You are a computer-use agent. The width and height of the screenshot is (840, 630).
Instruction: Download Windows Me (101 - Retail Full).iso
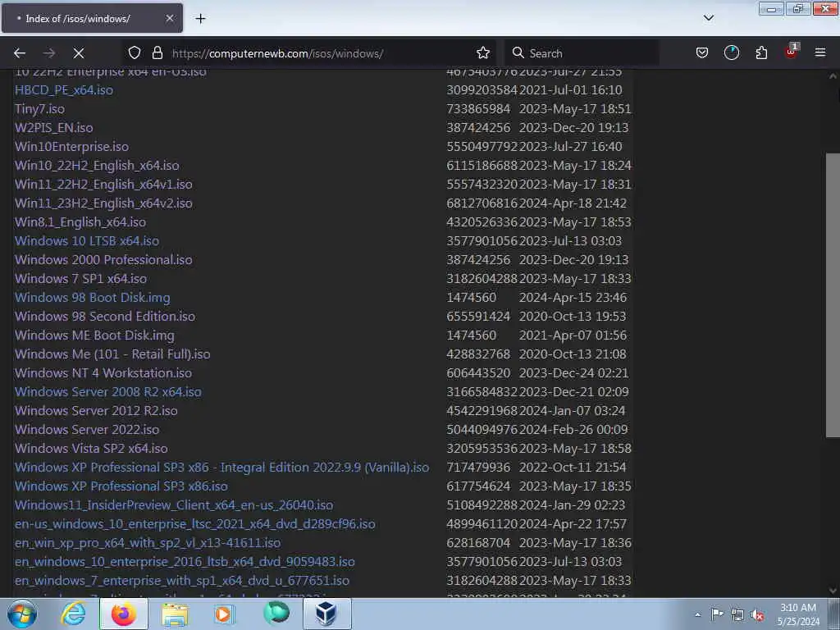click(112, 354)
